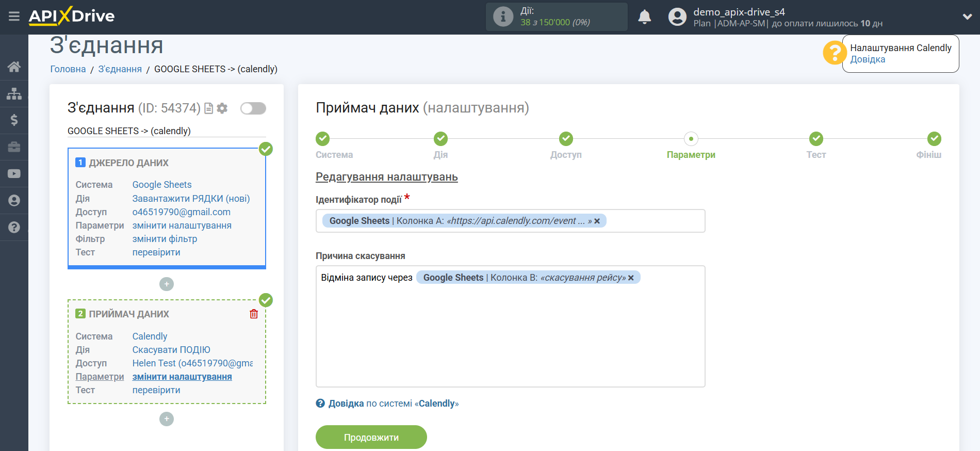Go to Система step

[x=323, y=139]
